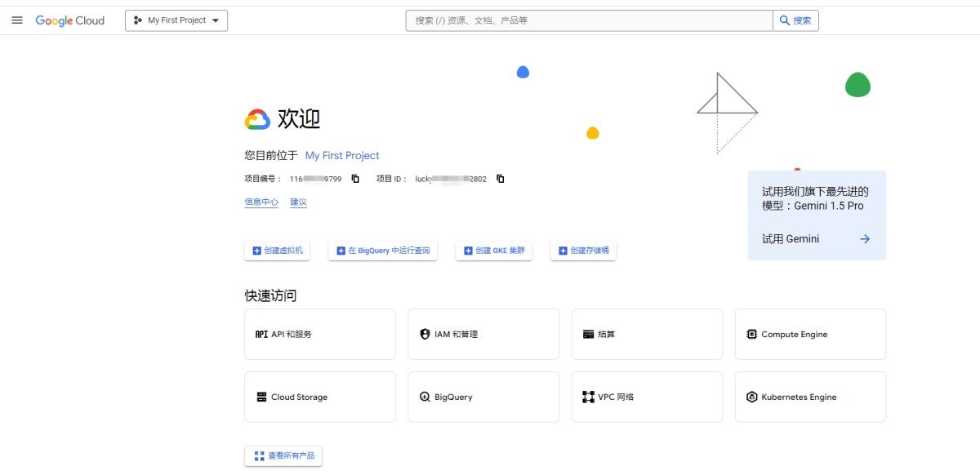
Task: Click the 创建虚拟机 button
Action: (277, 251)
